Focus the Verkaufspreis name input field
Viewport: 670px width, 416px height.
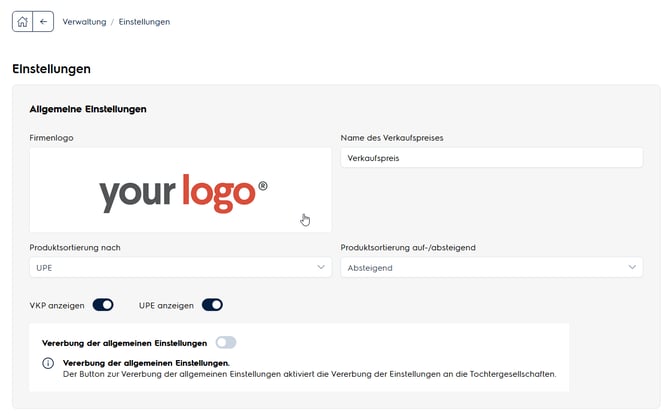tap(491, 158)
